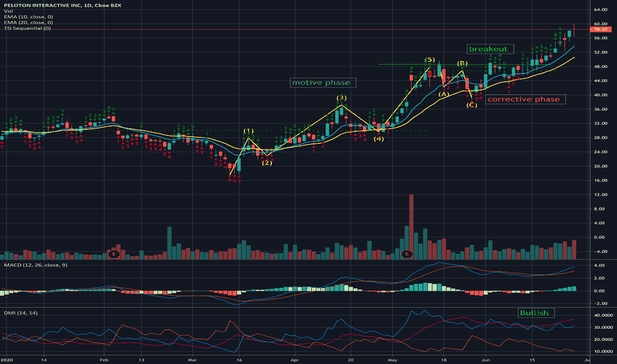Click the 10.0000 DMI axis label
The height and width of the screenshot is (364, 617).
[x=603, y=351]
